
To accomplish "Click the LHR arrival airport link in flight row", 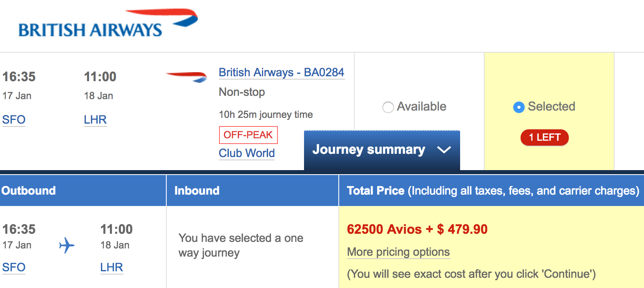I will (x=95, y=120).
